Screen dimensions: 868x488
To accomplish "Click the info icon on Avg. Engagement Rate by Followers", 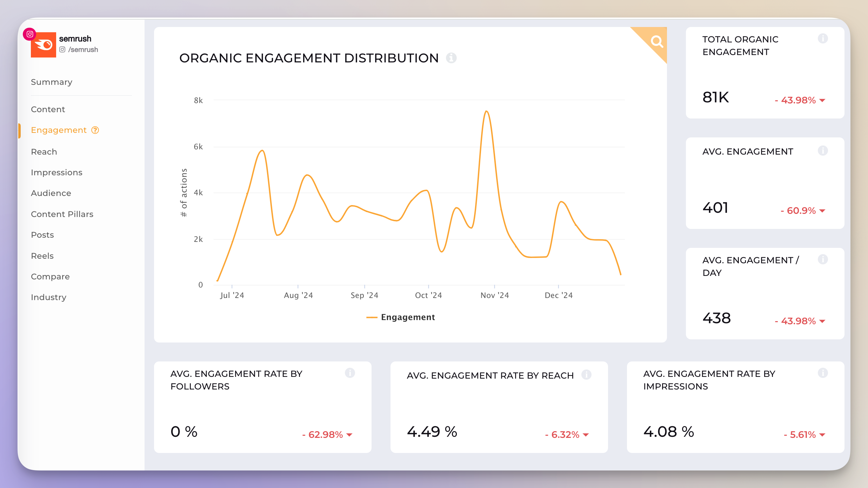I will click(350, 374).
